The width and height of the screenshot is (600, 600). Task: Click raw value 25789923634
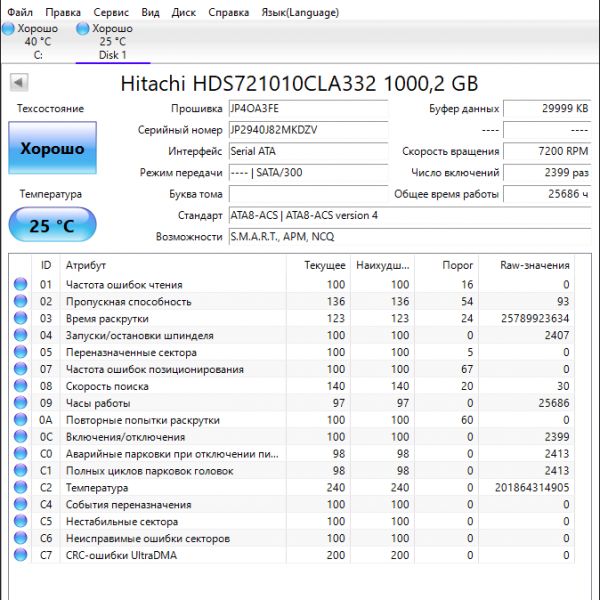tap(535, 318)
